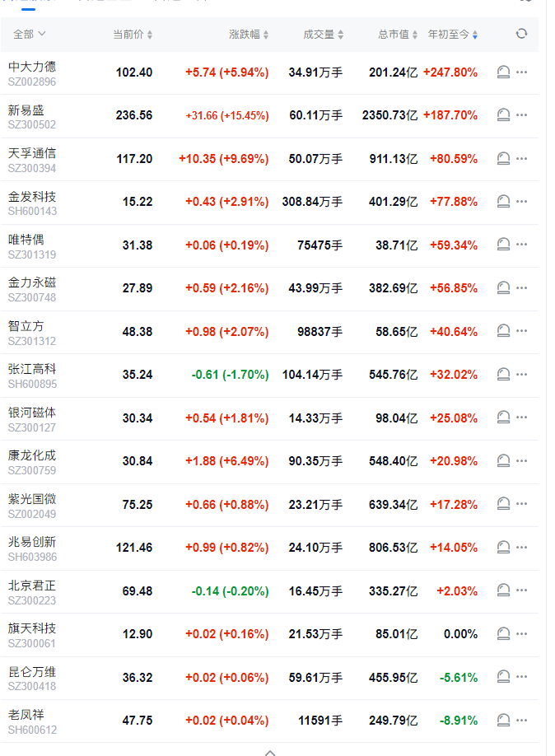
Task: Open the more options dots for 康龙化成
Action: click(x=521, y=461)
